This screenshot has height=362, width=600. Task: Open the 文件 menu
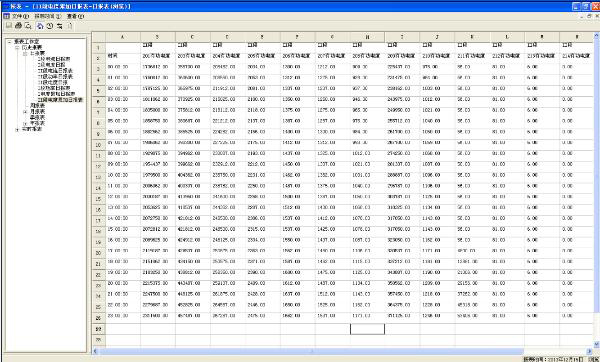pos(20,16)
